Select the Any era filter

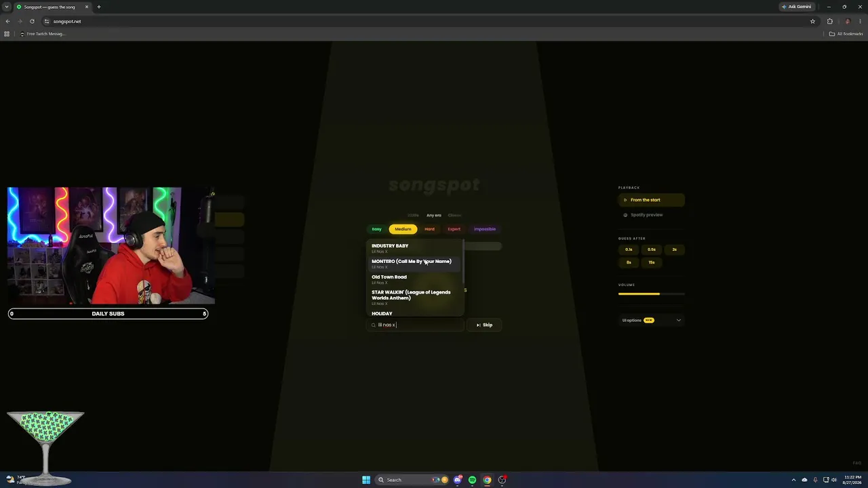pos(434,216)
